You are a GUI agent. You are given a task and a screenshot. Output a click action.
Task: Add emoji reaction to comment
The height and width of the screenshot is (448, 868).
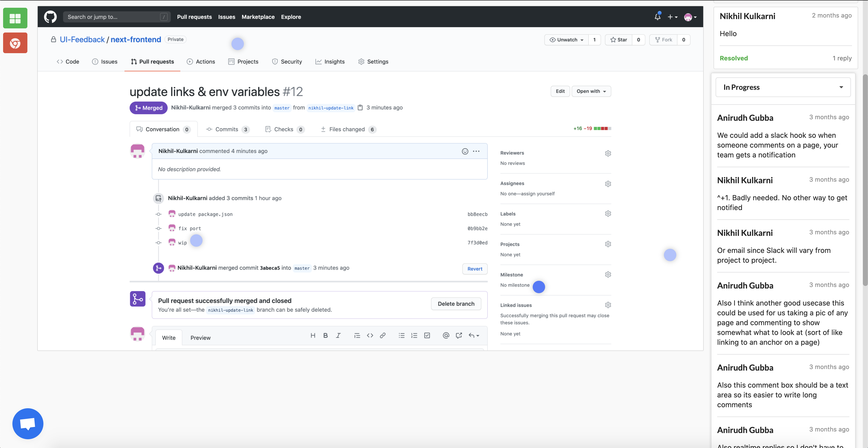(465, 151)
